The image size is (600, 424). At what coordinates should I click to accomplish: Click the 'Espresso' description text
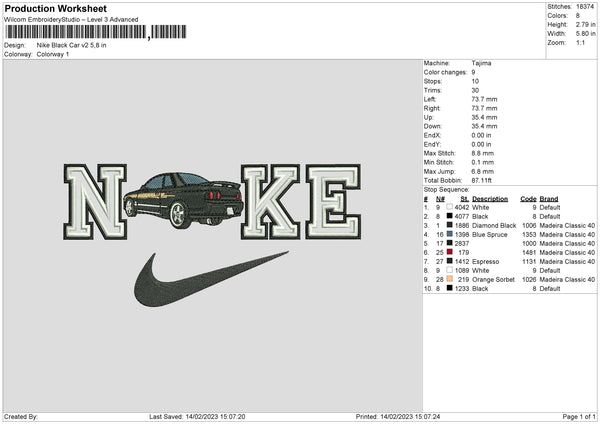485,261
